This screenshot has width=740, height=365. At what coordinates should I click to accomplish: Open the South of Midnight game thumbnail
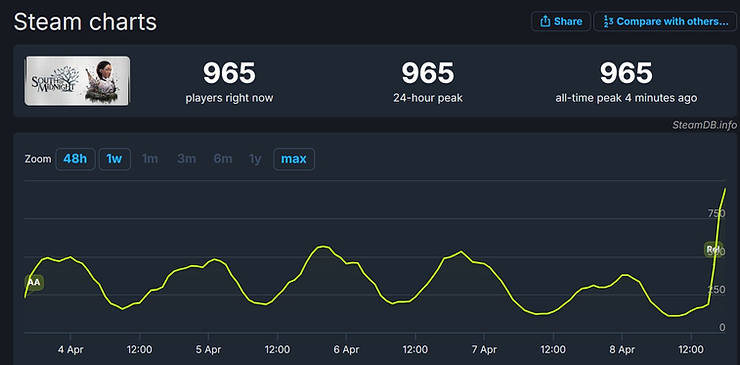coord(77,80)
